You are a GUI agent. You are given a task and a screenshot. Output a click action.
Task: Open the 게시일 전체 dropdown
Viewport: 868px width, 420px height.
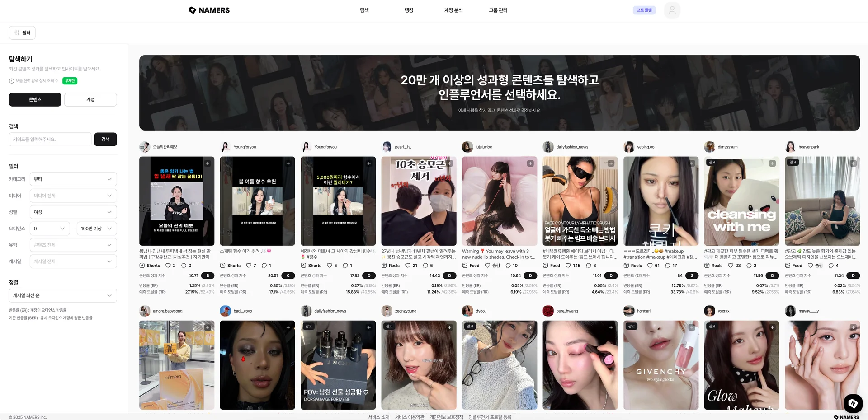[x=73, y=261]
